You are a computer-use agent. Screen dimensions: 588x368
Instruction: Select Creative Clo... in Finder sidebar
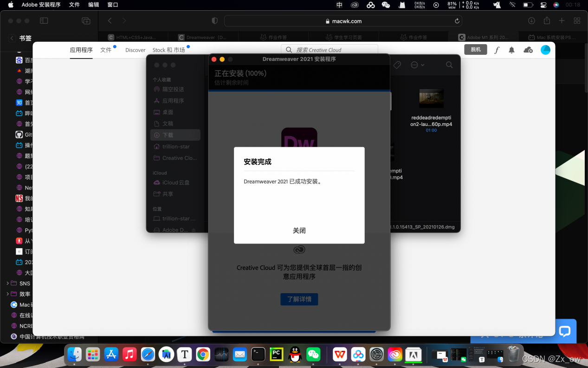[x=175, y=158]
